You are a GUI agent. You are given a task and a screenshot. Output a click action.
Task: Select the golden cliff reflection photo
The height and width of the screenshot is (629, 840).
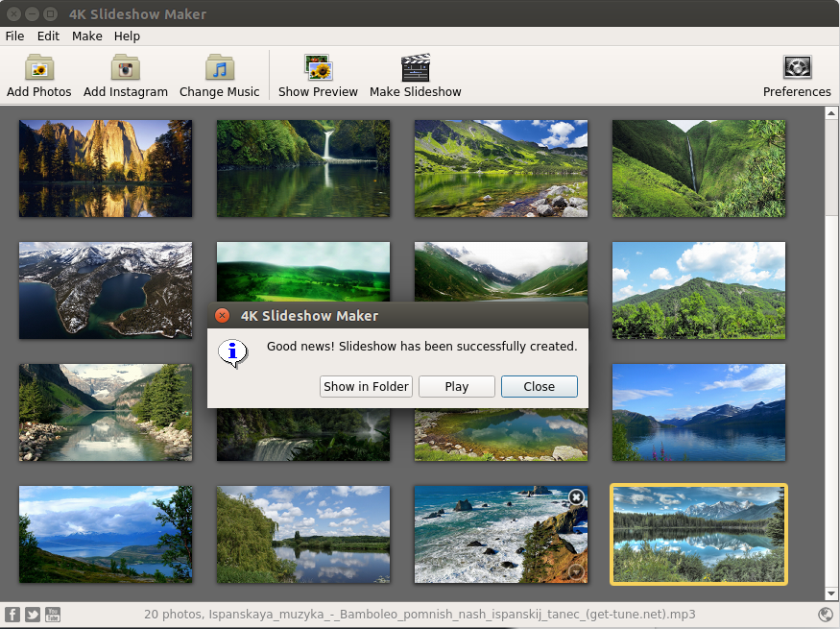106,168
